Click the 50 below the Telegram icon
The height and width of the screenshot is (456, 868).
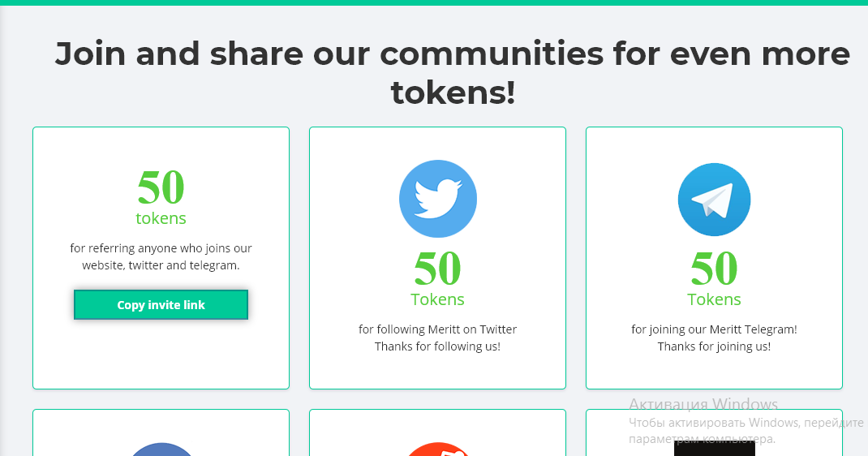tap(714, 268)
